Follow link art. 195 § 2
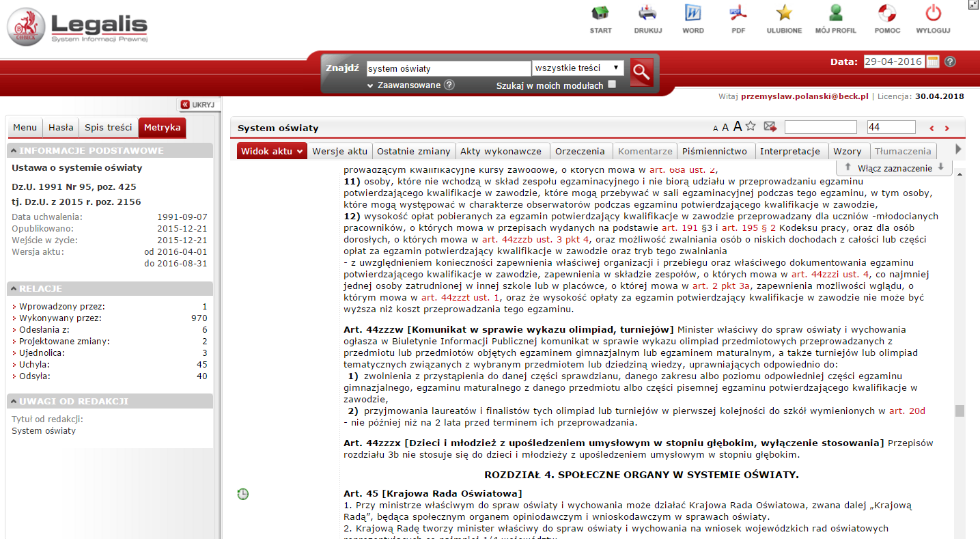 [748, 227]
